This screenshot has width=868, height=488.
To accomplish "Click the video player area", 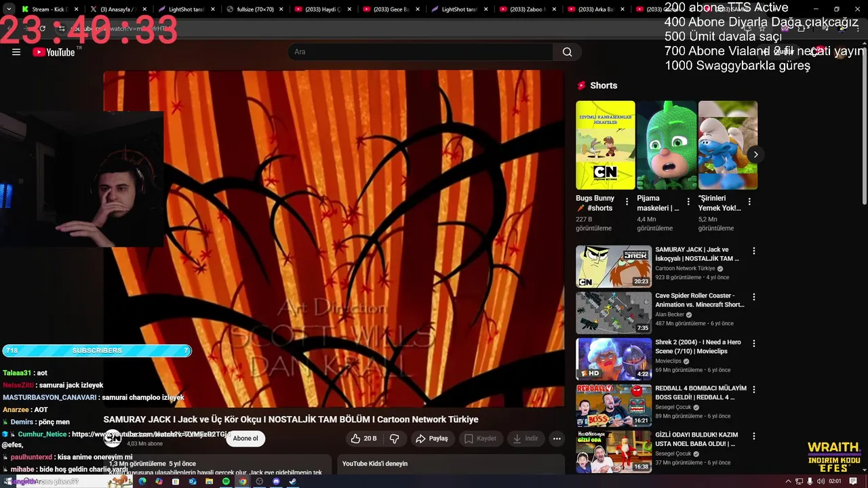I will pos(334,239).
